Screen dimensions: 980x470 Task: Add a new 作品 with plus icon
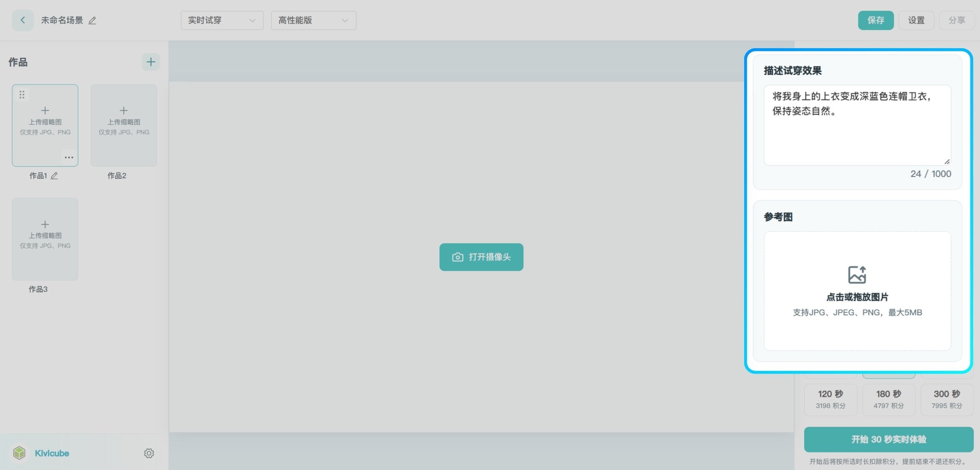click(151, 62)
